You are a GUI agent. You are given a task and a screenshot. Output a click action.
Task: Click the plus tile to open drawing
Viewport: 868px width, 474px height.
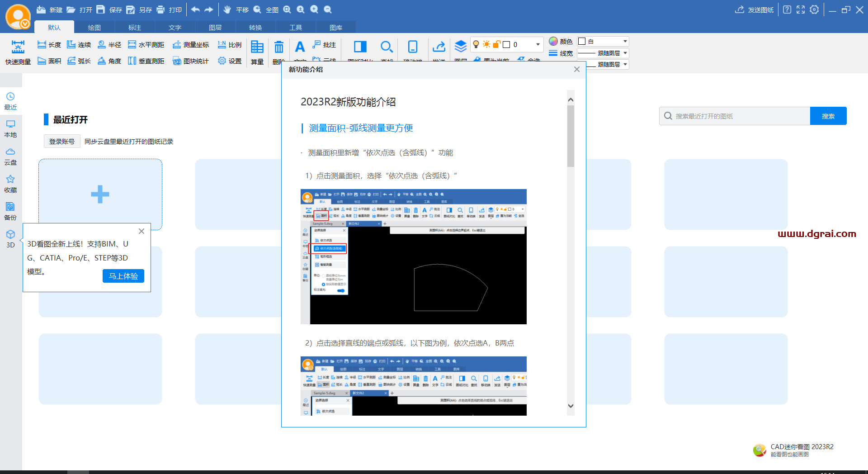click(100, 194)
